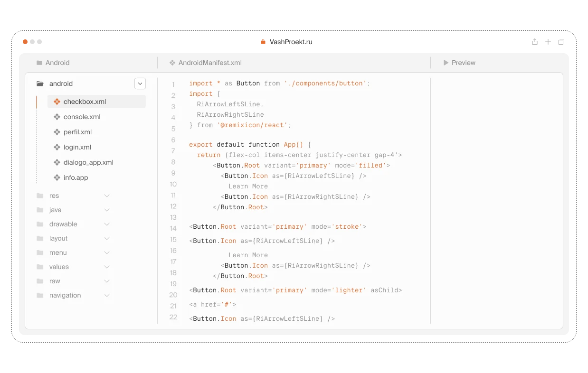
Task: Select checkbox.xml in file tree
Action: (96, 102)
